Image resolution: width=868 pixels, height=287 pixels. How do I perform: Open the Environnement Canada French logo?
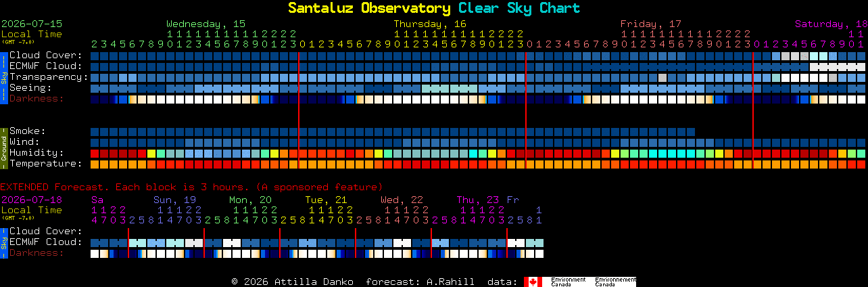616,282
